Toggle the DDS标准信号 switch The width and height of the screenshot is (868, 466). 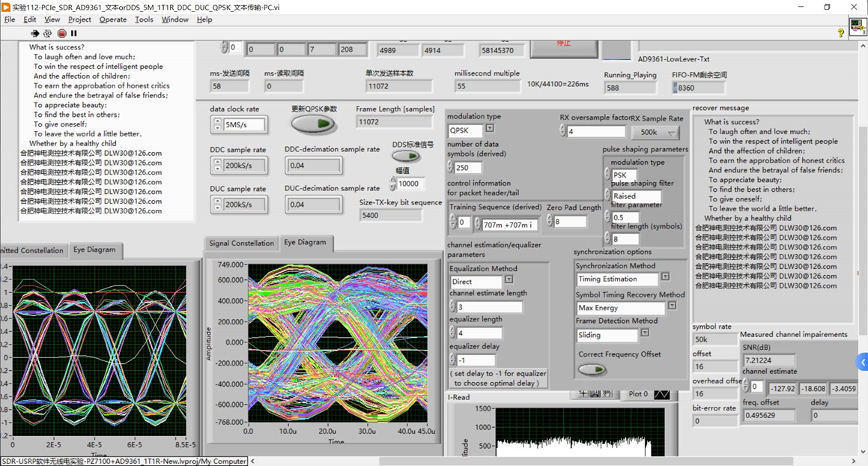pos(407,157)
